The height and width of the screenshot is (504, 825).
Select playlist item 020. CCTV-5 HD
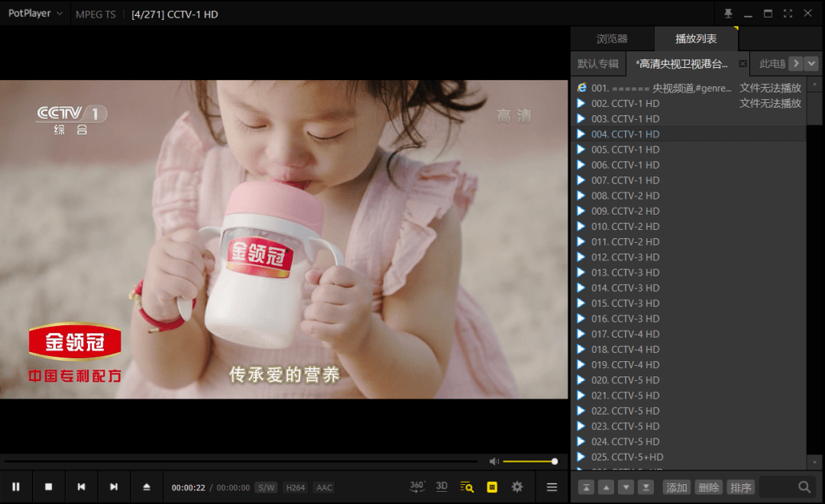point(688,380)
